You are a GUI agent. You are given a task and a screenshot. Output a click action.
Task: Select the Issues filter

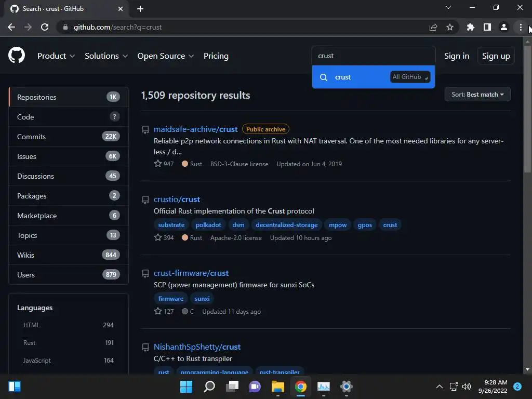coord(69,156)
